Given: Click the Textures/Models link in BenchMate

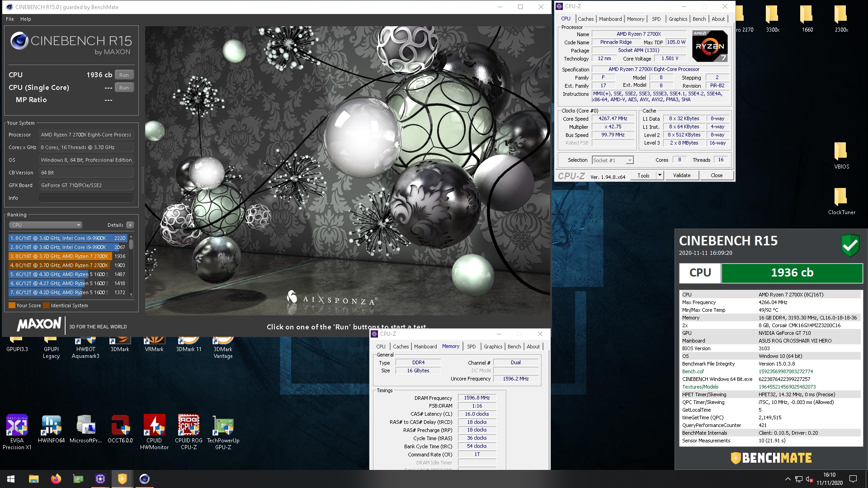Looking at the screenshot, I should click(x=700, y=387).
